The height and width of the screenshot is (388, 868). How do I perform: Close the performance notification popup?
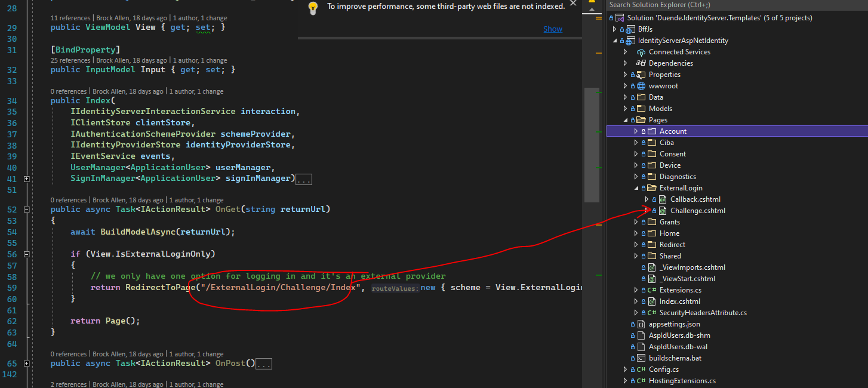[573, 4]
